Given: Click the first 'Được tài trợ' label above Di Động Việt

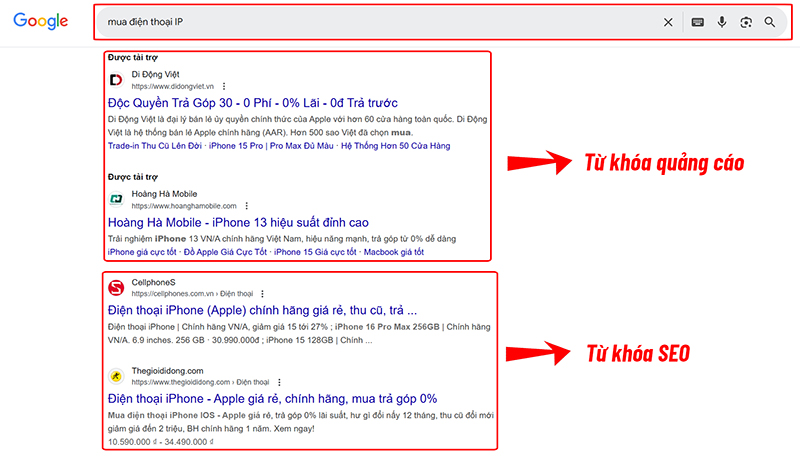Looking at the screenshot, I should coord(133,57).
